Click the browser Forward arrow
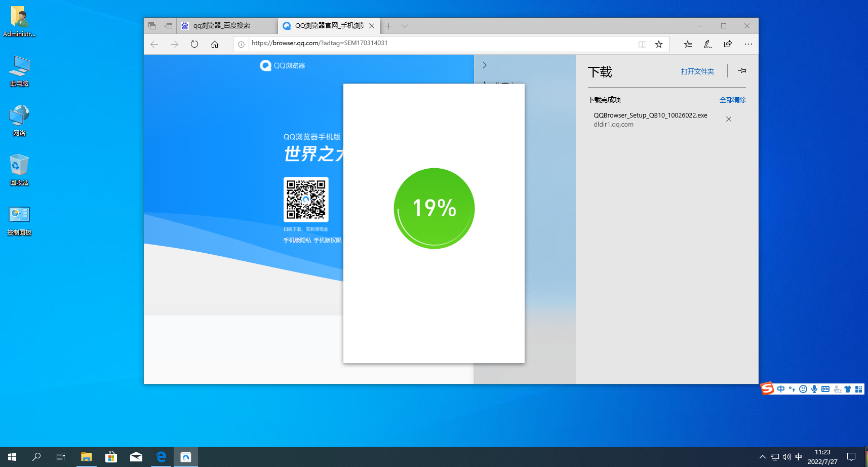Viewport: 868px width, 467px height. click(174, 45)
